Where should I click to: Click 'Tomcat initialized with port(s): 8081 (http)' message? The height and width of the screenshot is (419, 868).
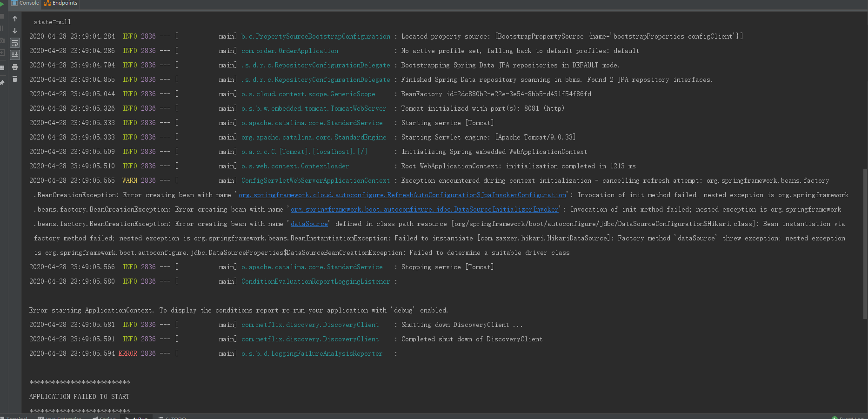(483, 108)
